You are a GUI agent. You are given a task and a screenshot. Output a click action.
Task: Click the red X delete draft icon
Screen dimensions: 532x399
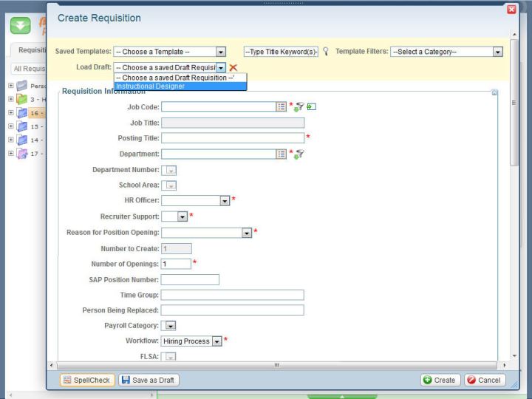(x=233, y=67)
